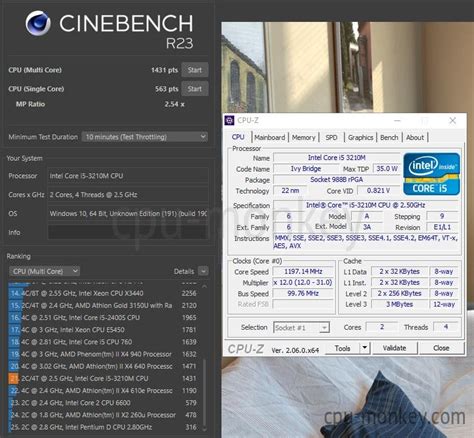Minimize the CPU-Z window
This screenshot has height=438, width=474.
click(397, 120)
